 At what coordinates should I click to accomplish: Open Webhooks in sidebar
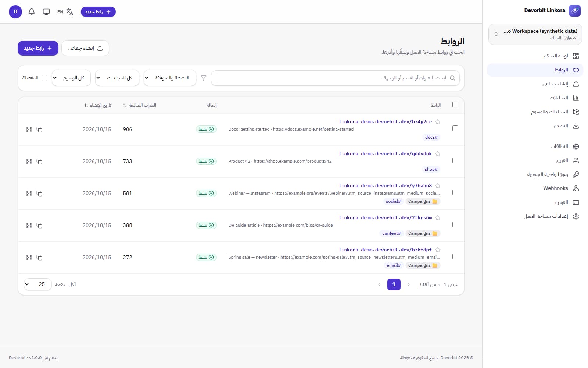click(535, 188)
